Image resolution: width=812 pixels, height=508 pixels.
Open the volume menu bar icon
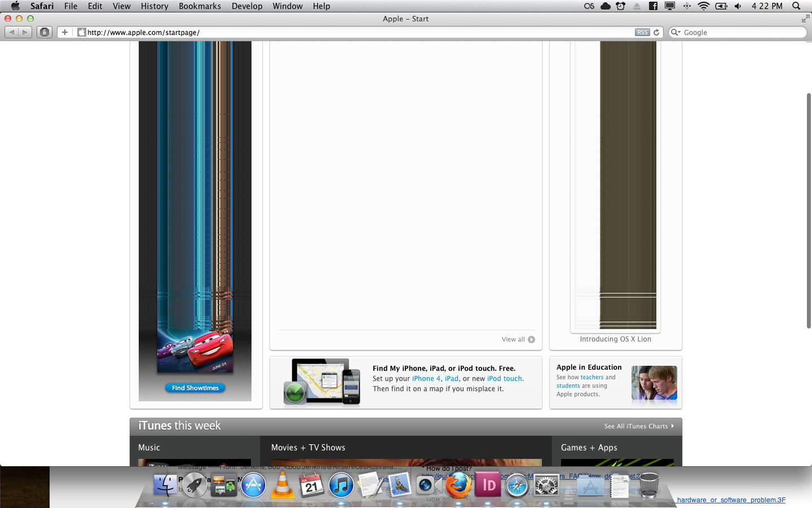click(x=738, y=6)
